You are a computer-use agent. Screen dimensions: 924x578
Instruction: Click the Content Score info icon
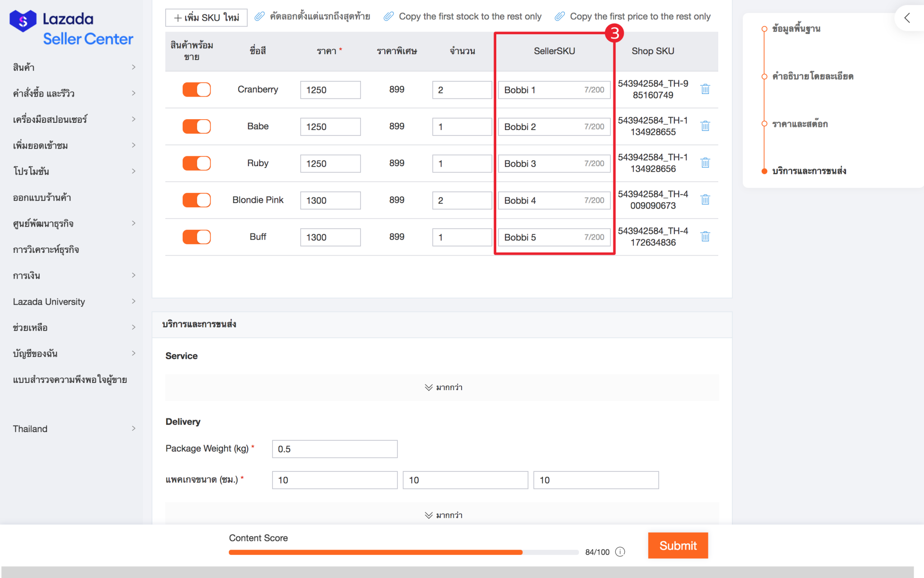620,552
